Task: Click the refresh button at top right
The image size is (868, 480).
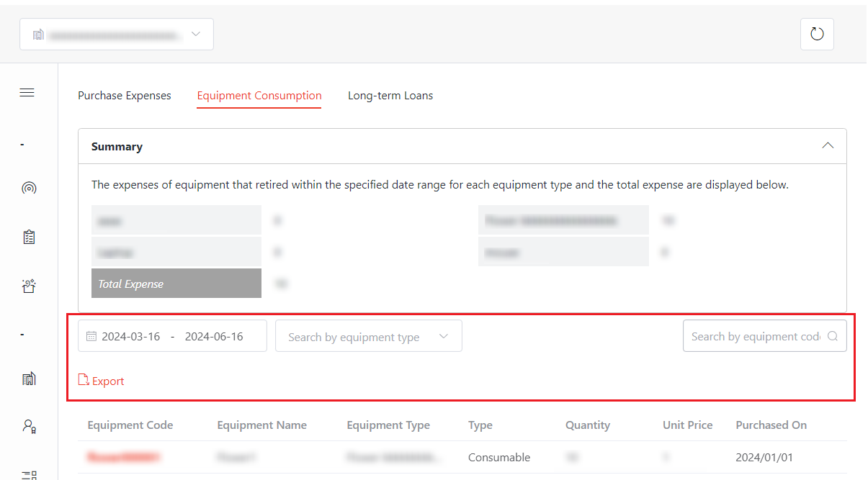Action: click(817, 34)
